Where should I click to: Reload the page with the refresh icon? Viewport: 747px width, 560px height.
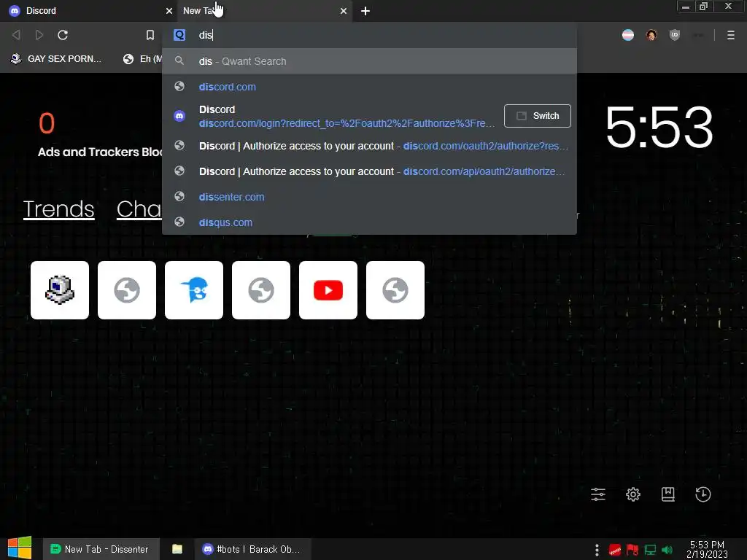[x=63, y=35]
